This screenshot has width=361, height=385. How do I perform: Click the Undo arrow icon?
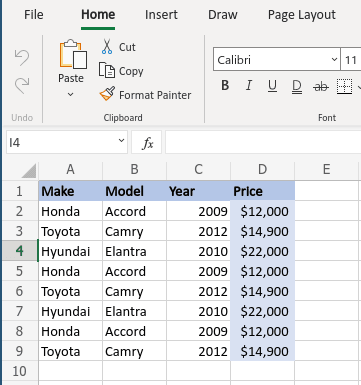[x=22, y=57]
